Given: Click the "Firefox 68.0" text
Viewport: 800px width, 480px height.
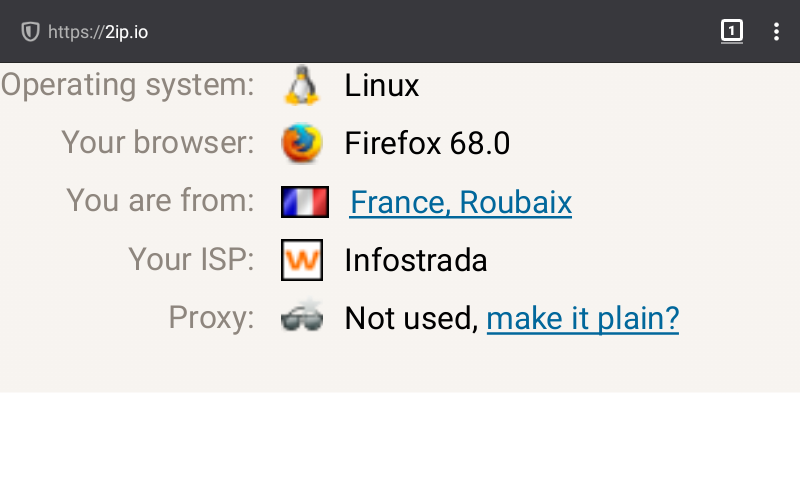Looking at the screenshot, I should pyautogui.click(x=427, y=144).
